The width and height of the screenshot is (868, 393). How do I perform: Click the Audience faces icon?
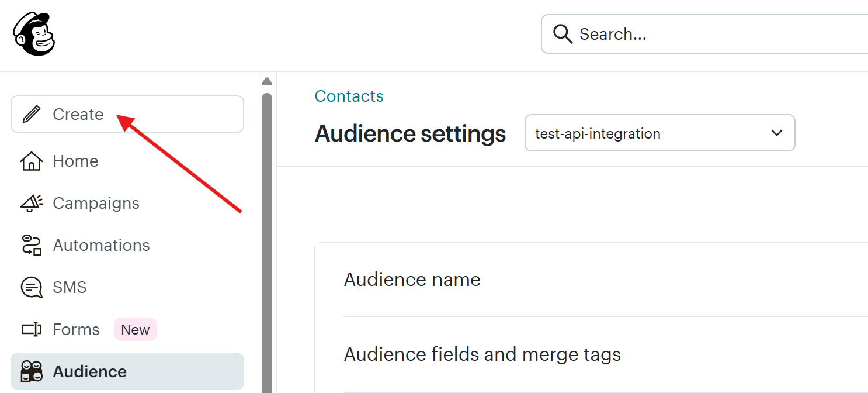click(32, 371)
